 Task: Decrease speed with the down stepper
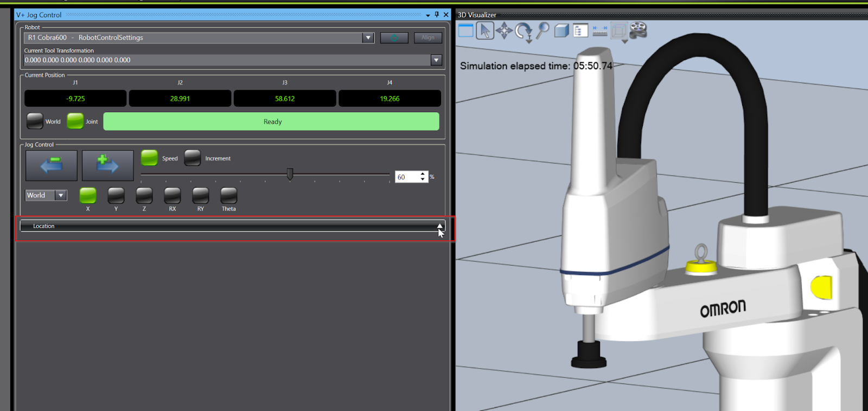tap(423, 179)
